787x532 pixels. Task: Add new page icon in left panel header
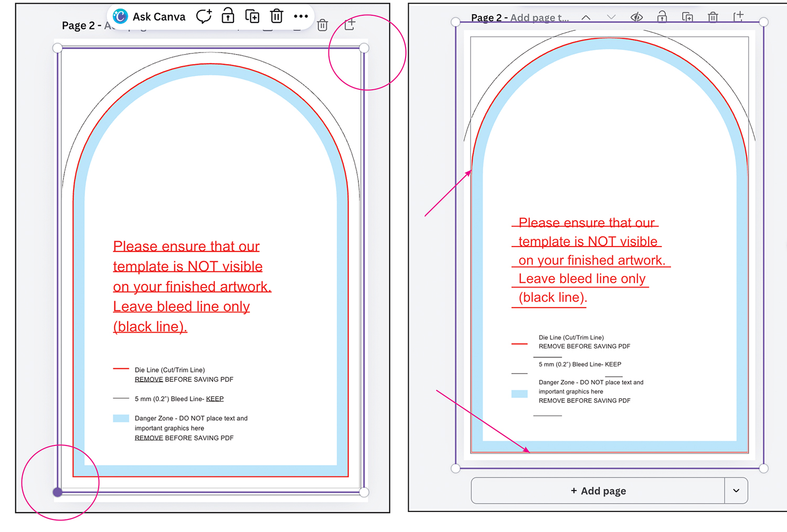350,24
